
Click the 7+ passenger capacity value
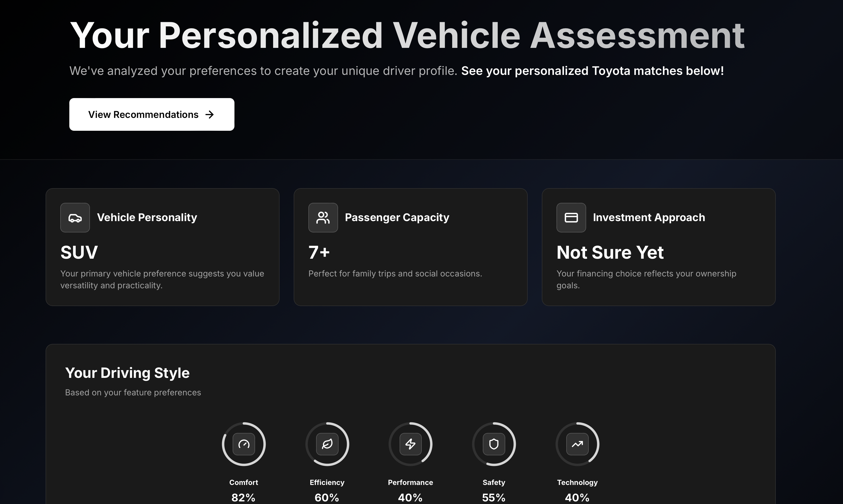[x=319, y=252]
